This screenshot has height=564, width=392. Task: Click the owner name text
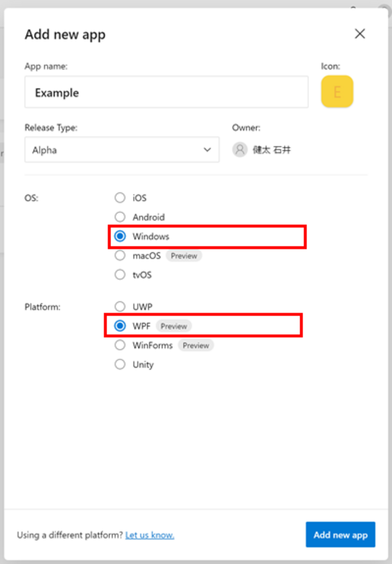point(272,150)
